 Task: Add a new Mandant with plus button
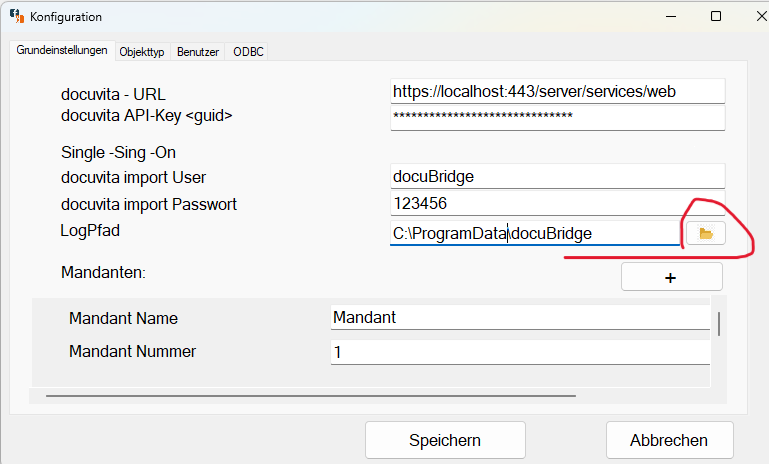671,277
